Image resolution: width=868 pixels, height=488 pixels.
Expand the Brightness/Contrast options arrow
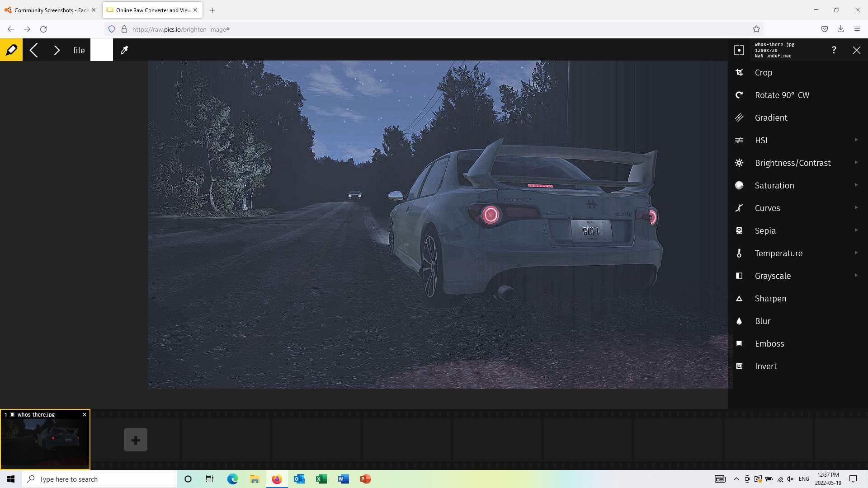[856, 163]
